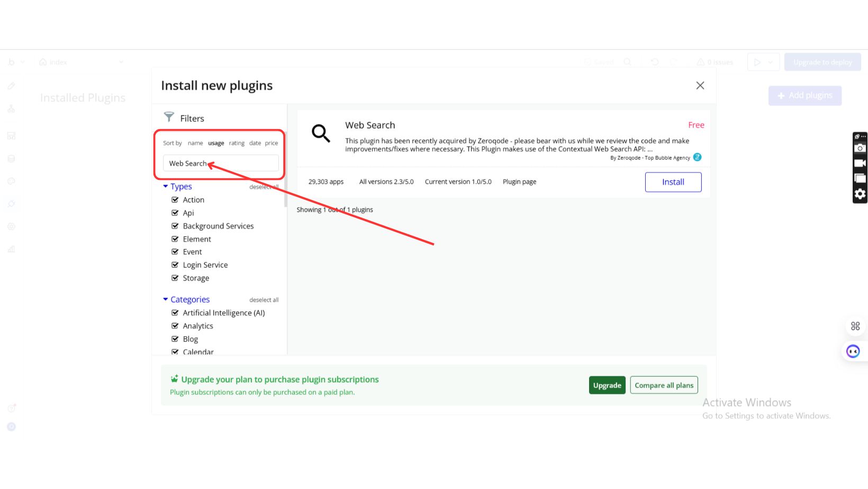Uncheck the Artificial Intelligence (AI) category
This screenshot has height=489, width=868.
point(175,313)
